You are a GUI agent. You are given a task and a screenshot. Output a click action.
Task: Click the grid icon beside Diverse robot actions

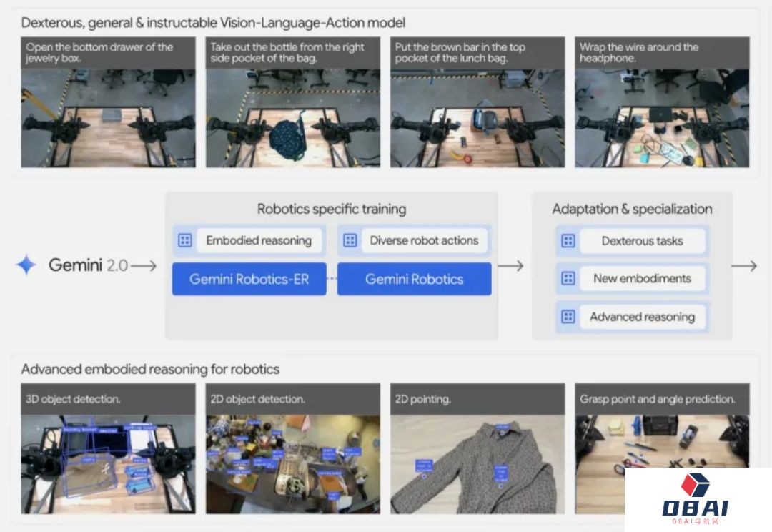click(x=350, y=240)
